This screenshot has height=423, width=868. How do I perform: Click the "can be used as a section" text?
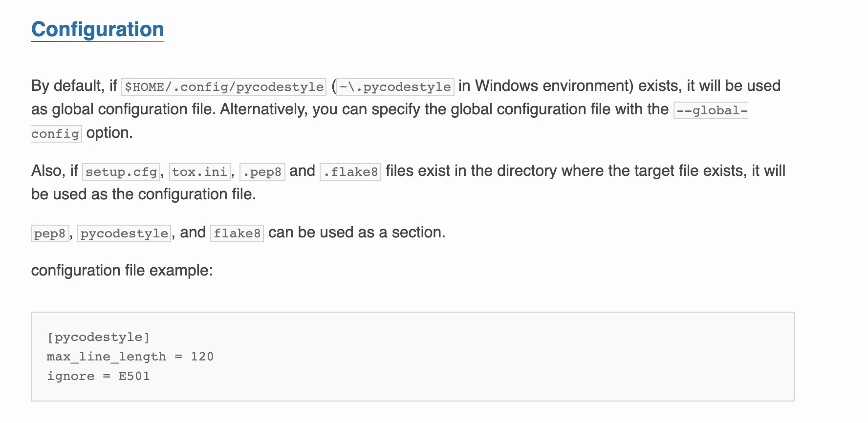click(x=357, y=233)
